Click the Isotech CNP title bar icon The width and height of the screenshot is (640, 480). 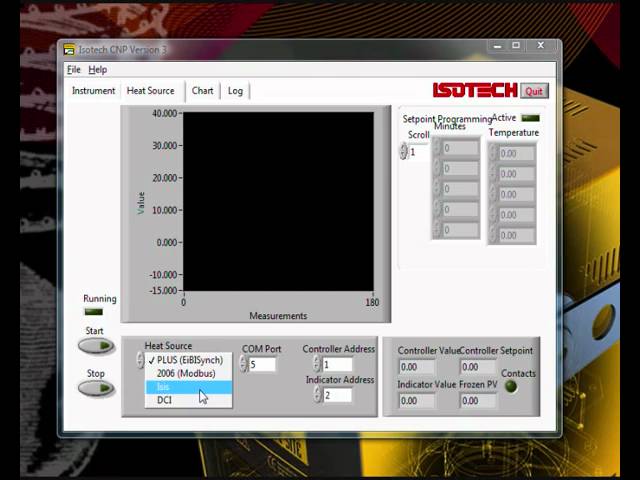69,50
